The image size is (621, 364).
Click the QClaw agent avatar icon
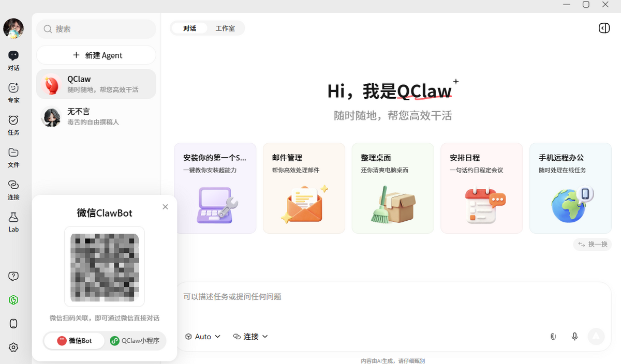(51, 84)
